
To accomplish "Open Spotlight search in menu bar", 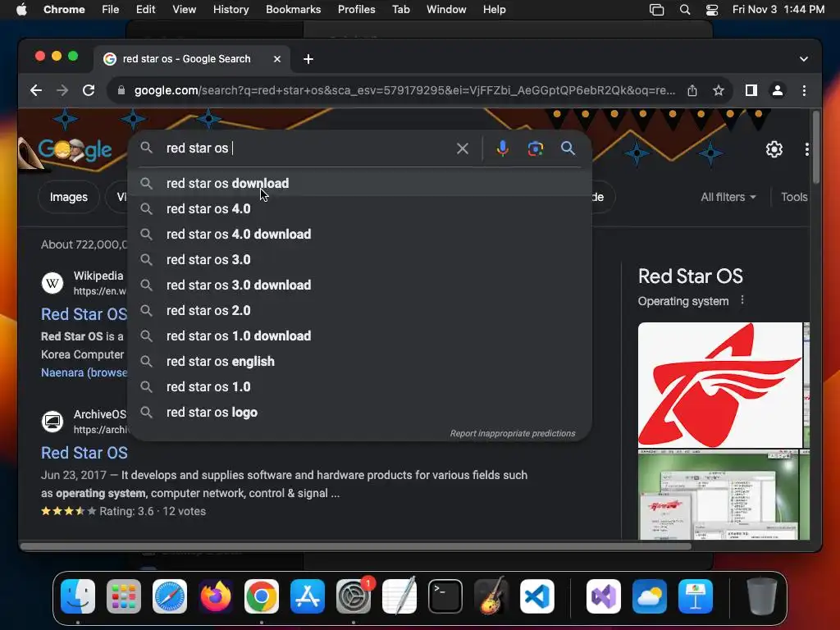I will click(x=685, y=10).
